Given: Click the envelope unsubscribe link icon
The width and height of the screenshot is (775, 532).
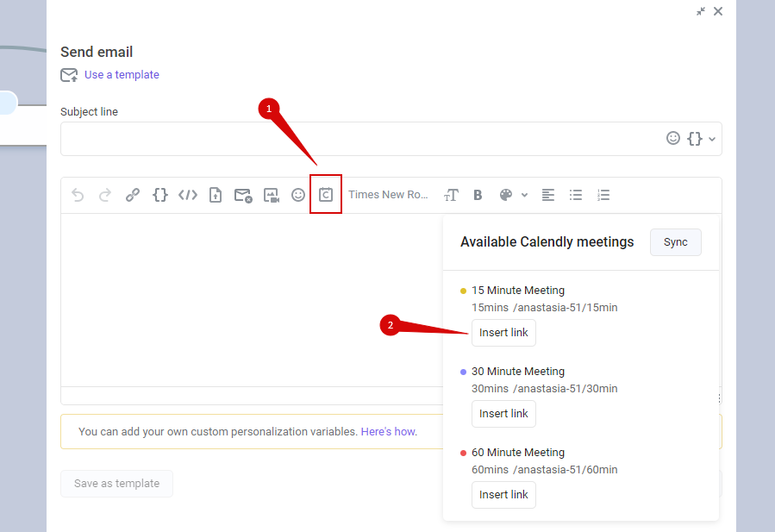Looking at the screenshot, I should [x=243, y=196].
